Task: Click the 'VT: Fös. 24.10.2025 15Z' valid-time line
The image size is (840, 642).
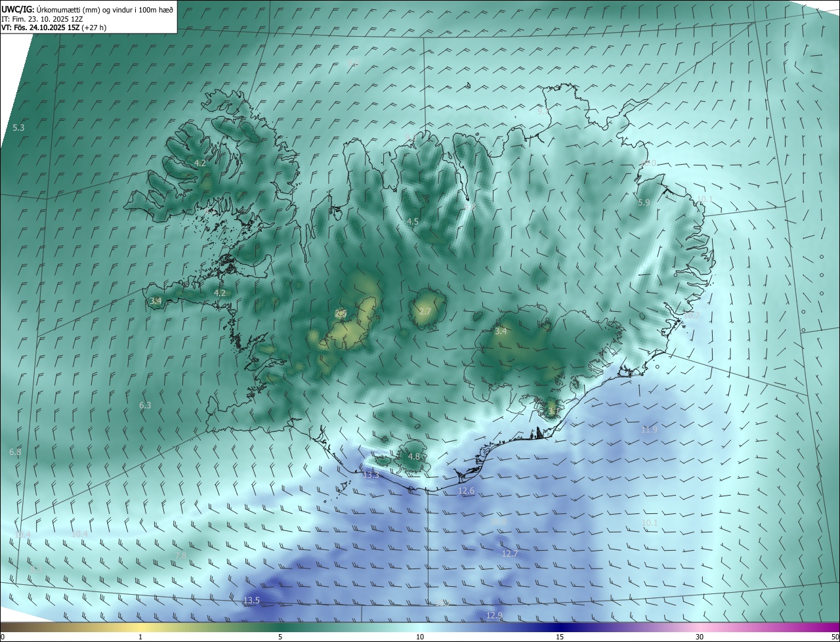Action: 54,27
